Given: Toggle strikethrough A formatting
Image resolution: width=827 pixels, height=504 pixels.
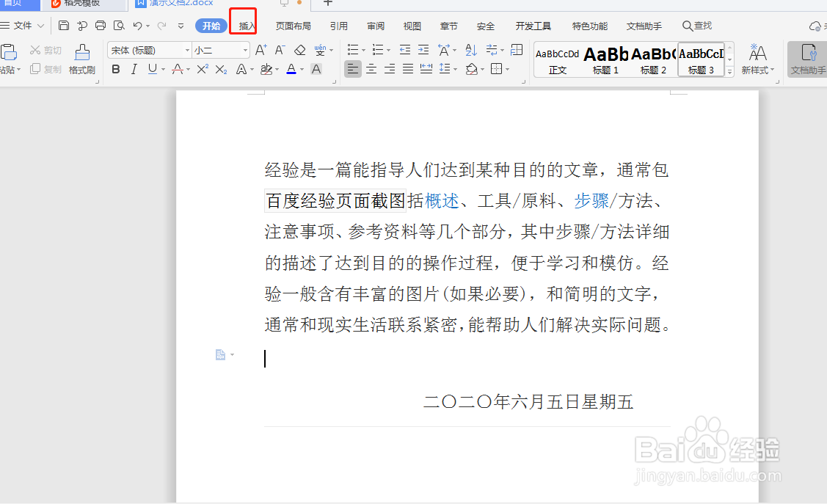Looking at the screenshot, I should tap(178, 69).
